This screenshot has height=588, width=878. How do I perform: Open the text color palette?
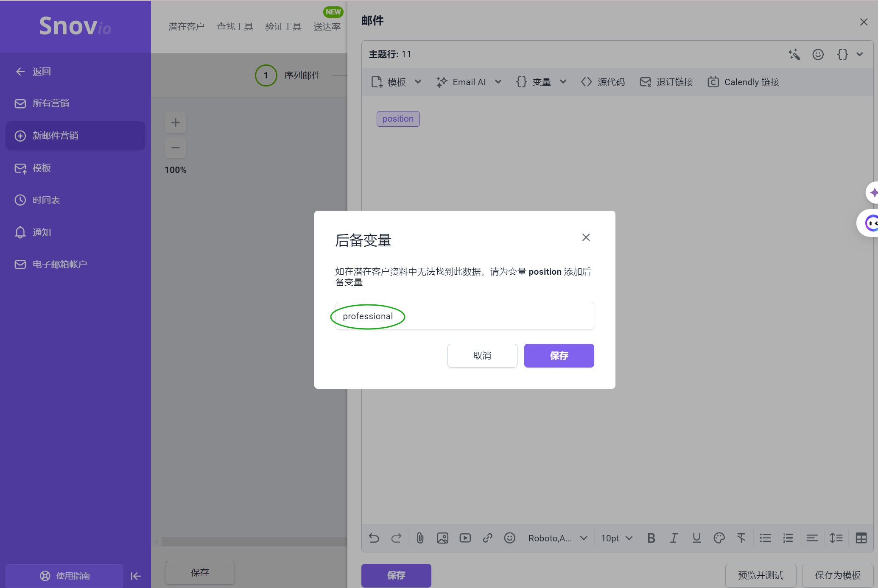coord(719,538)
